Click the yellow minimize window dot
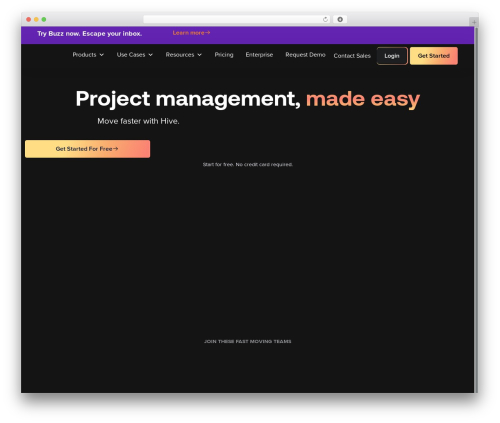 [x=36, y=19]
